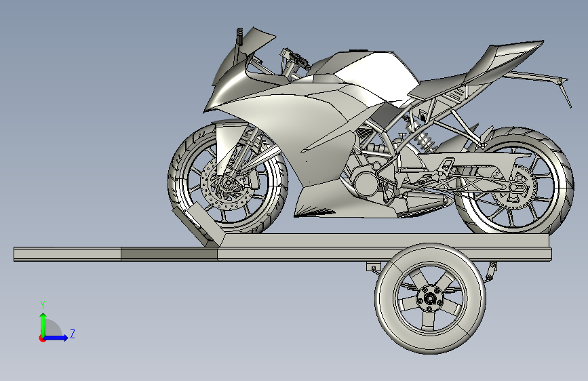Viewport: 588px width, 381px height.
Task: Click the blue Z axis arrow of the triad
Action: click(x=57, y=338)
